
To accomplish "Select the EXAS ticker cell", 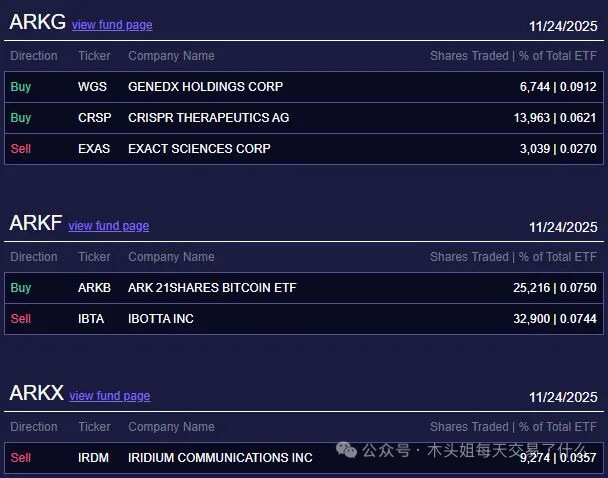I will click(x=95, y=149).
